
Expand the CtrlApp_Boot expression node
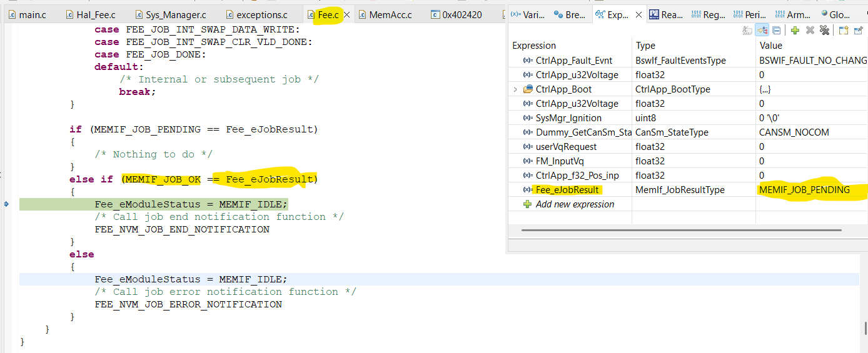pyautogui.click(x=515, y=89)
